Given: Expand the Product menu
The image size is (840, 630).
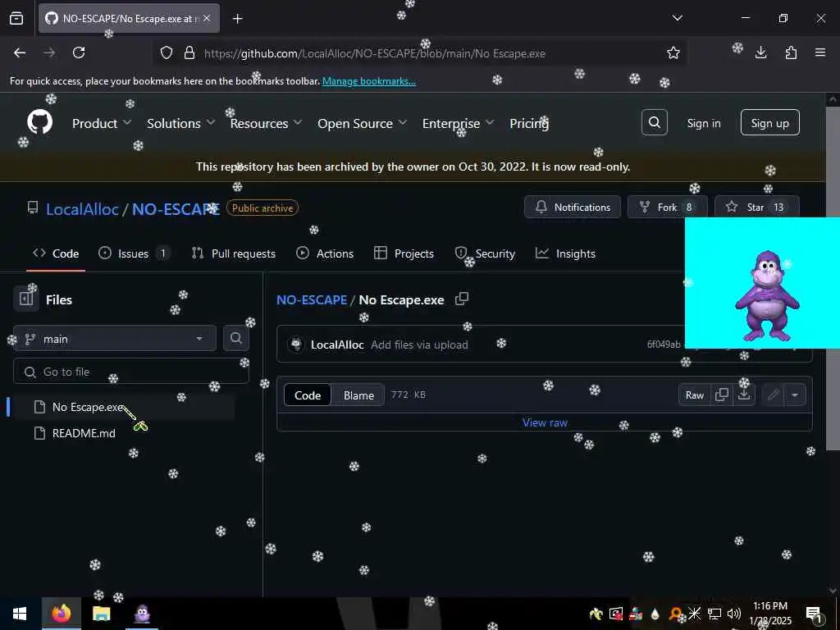Looking at the screenshot, I should coord(102,123).
